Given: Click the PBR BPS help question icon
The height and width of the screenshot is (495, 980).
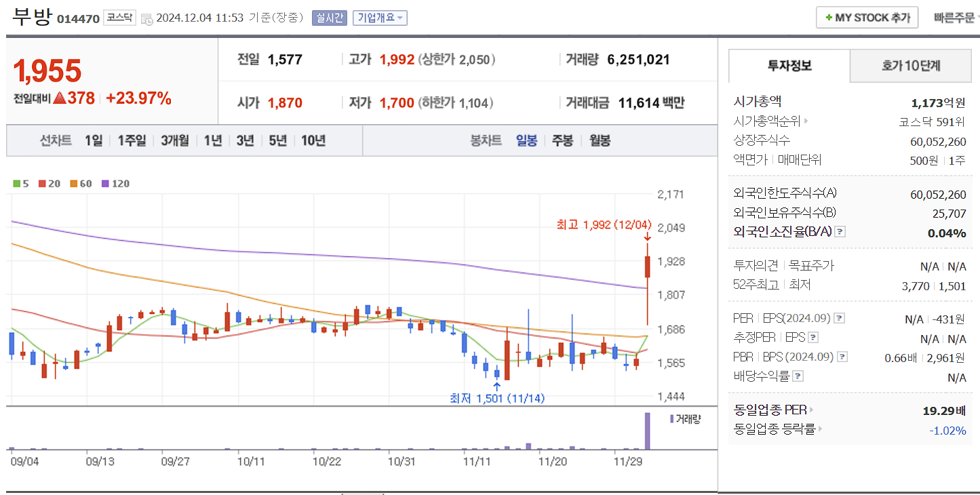Looking at the screenshot, I should pyautogui.click(x=842, y=357).
